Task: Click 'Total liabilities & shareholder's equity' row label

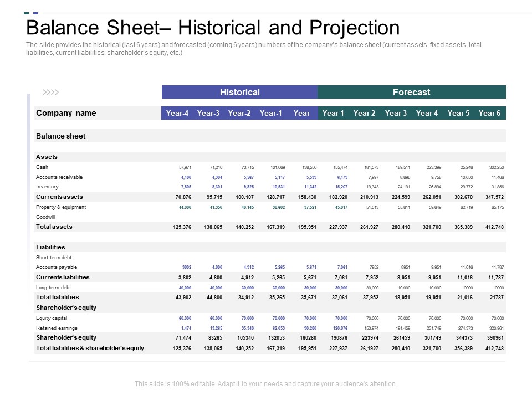Action: [x=90, y=348]
